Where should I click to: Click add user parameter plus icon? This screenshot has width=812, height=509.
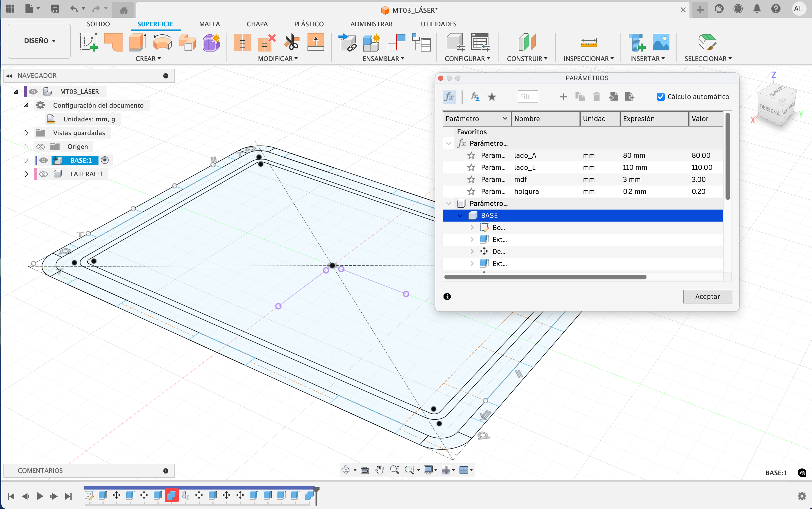(563, 97)
